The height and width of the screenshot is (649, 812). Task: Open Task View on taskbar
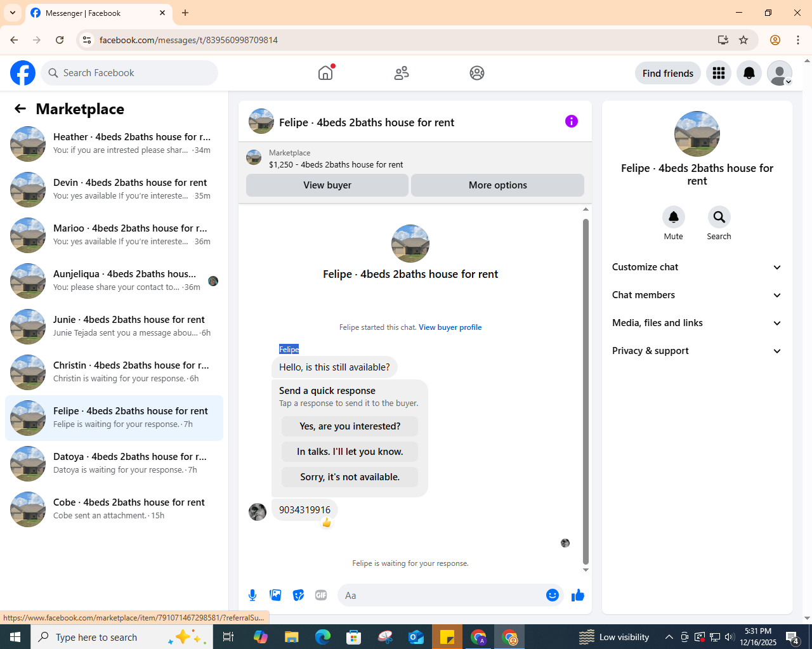click(228, 637)
